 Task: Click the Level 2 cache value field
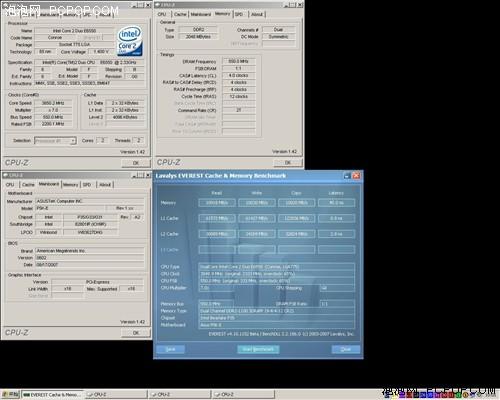(x=125, y=117)
